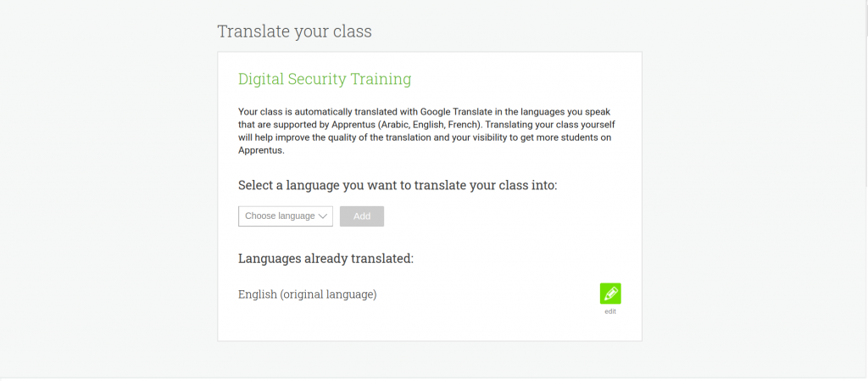Select the English (original language) entry
Screen dimensions: 868x381
[x=308, y=294]
